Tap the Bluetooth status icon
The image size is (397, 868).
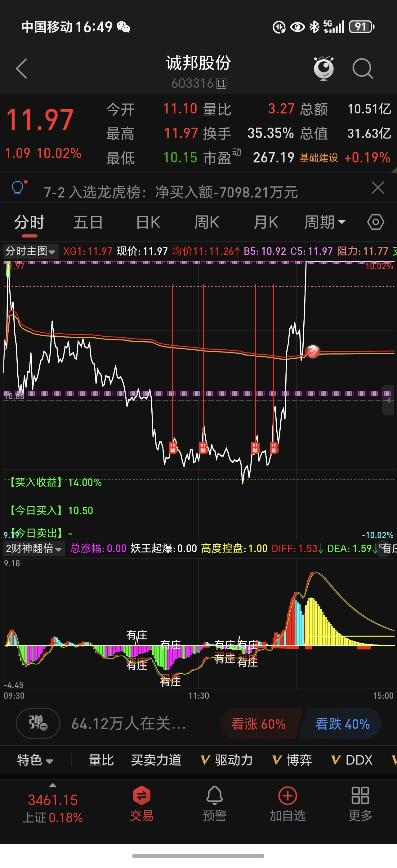click(314, 27)
